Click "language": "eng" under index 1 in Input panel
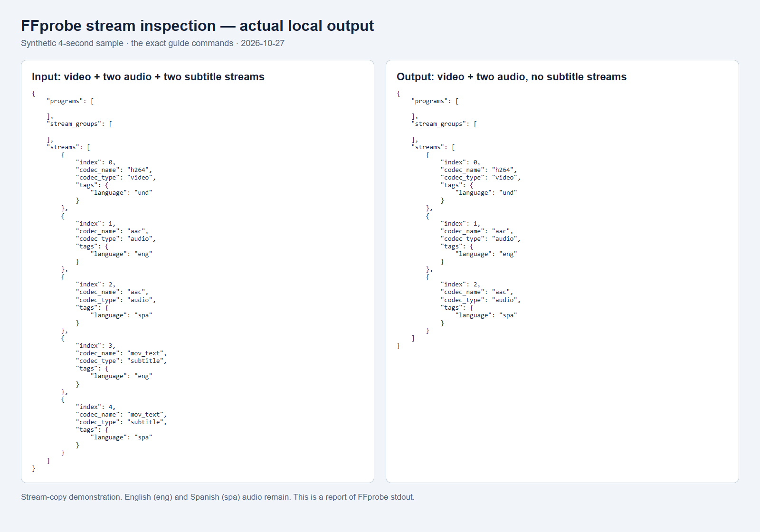Screen dimensions: 760x532 [x=122, y=254]
